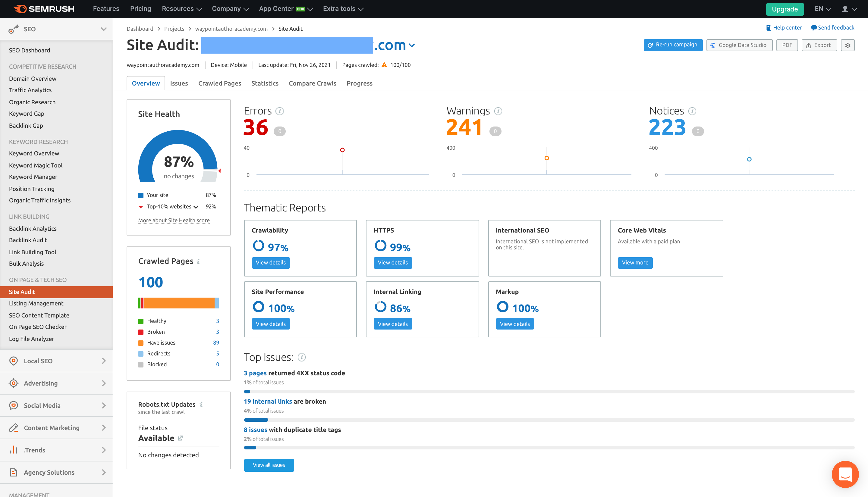This screenshot has width=868, height=497.
Task: Open robots.txt file external link icon
Action: click(x=180, y=438)
